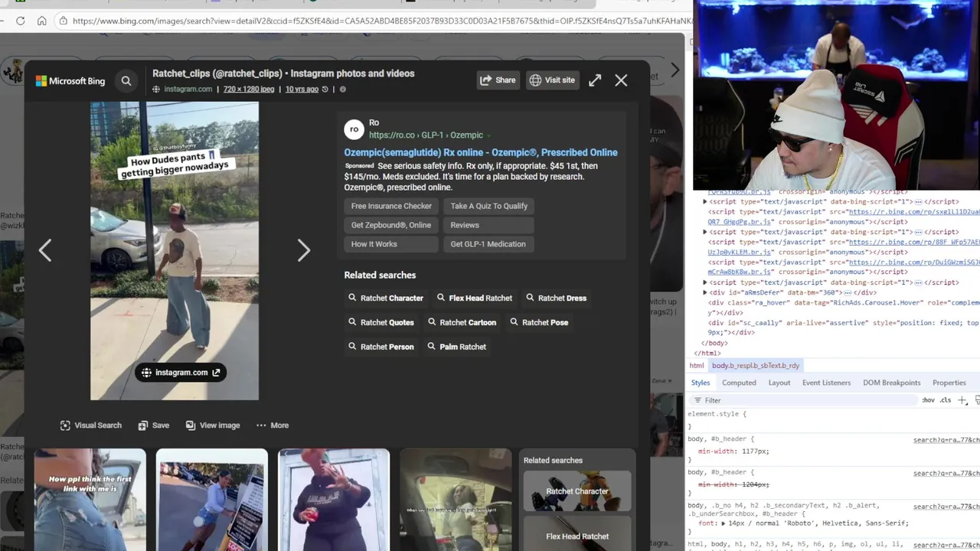Reload the page with the browser refresh icon
The height and width of the screenshot is (551, 980).
(x=20, y=21)
